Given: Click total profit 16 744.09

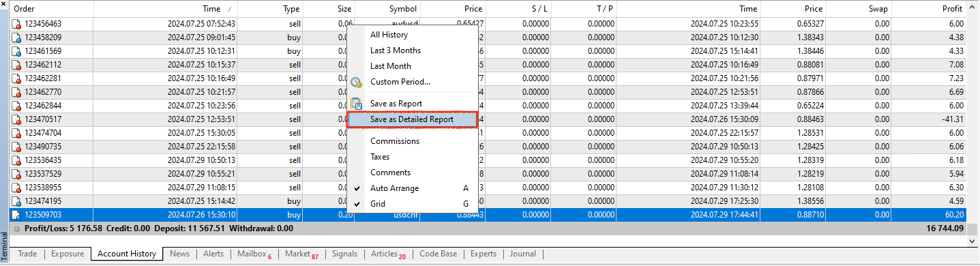Looking at the screenshot, I should [945, 228].
